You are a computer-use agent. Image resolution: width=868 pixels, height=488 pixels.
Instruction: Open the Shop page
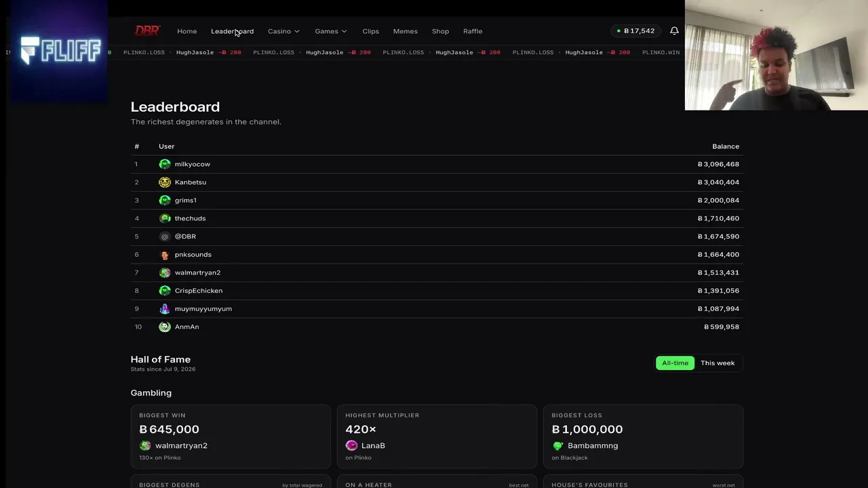pos(440,31)
